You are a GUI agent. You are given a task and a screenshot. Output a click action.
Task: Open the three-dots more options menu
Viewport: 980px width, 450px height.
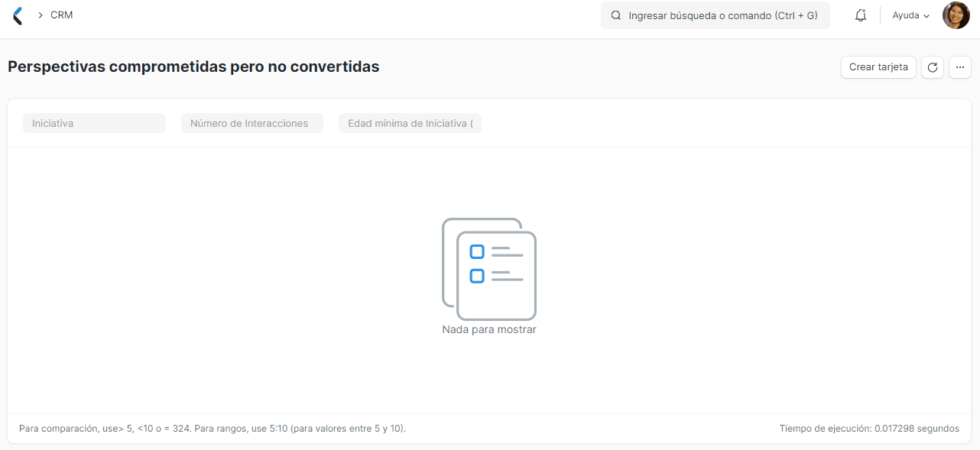click(960, 67)
